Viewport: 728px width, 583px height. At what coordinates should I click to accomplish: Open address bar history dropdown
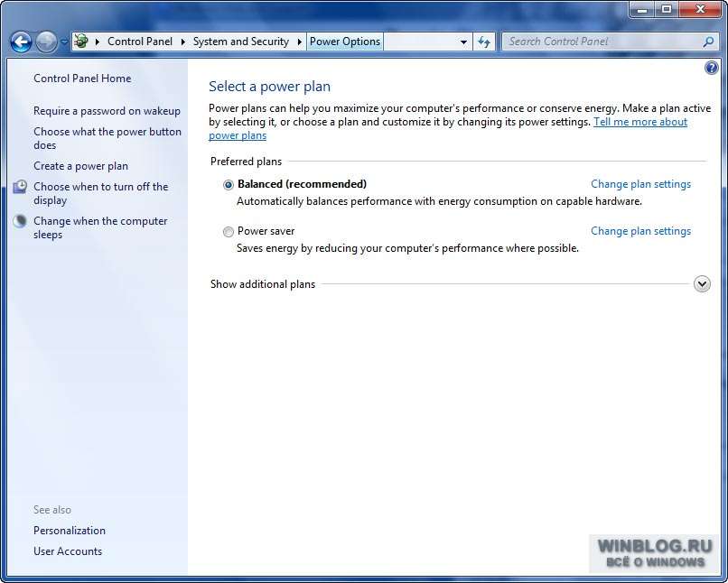pyautogui.click(x=463, y=42)
